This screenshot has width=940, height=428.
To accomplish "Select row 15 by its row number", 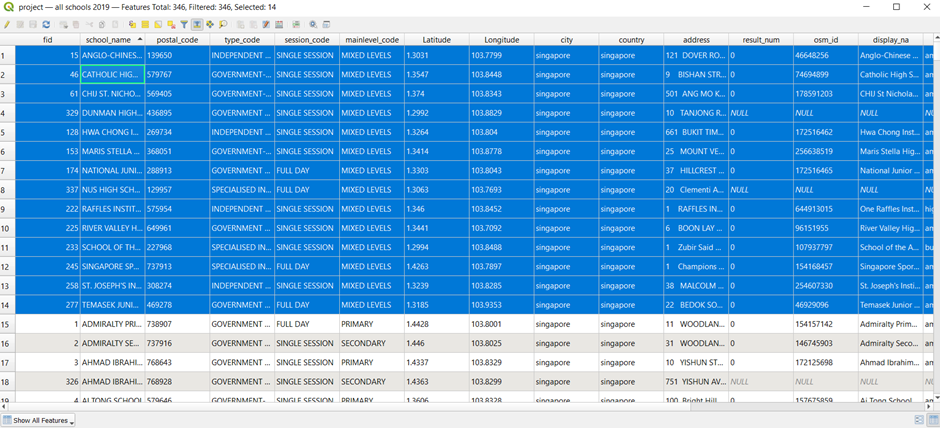I will pyautogui.click(x=8, y=325).
